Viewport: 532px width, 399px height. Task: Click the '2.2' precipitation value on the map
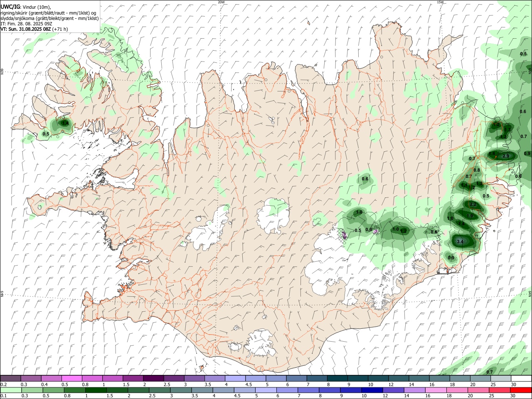click(x=473, y=204)
